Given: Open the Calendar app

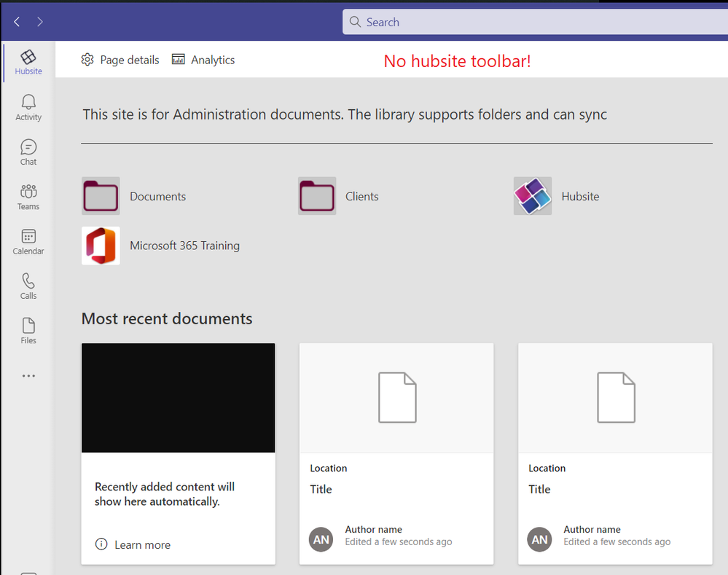Looking at the screenshot, I should [x=28, y=241].
